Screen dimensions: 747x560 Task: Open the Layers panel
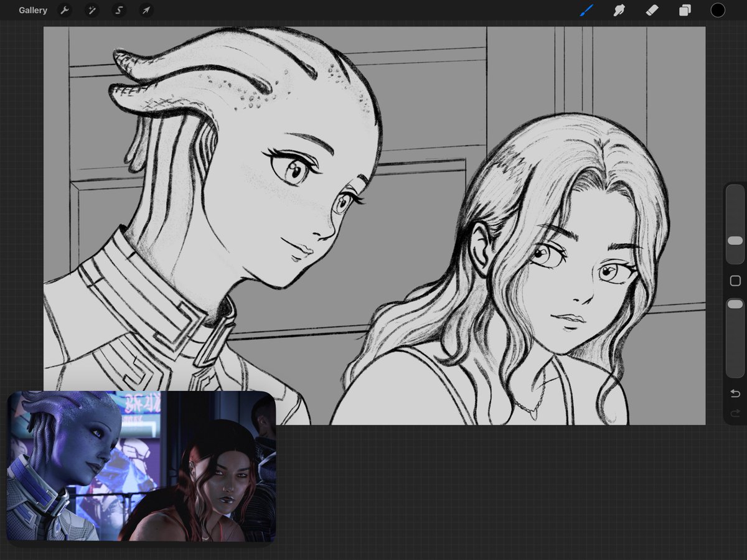[x=685, y=10]
